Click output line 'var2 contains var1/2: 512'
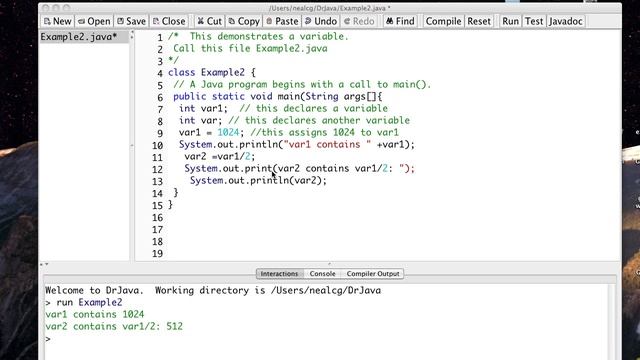Screen dimensions: 640x360 pos(114,327)
